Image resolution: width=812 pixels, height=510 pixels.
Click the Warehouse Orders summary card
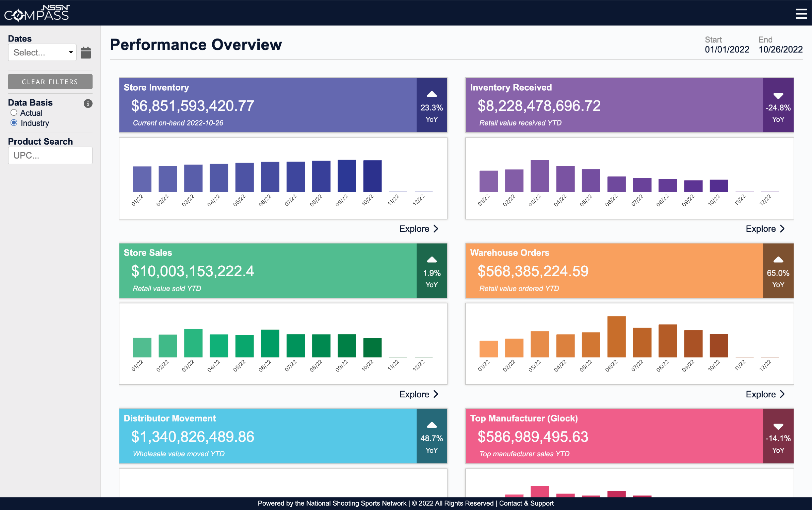pyautogui.click(x=629, y=270)
